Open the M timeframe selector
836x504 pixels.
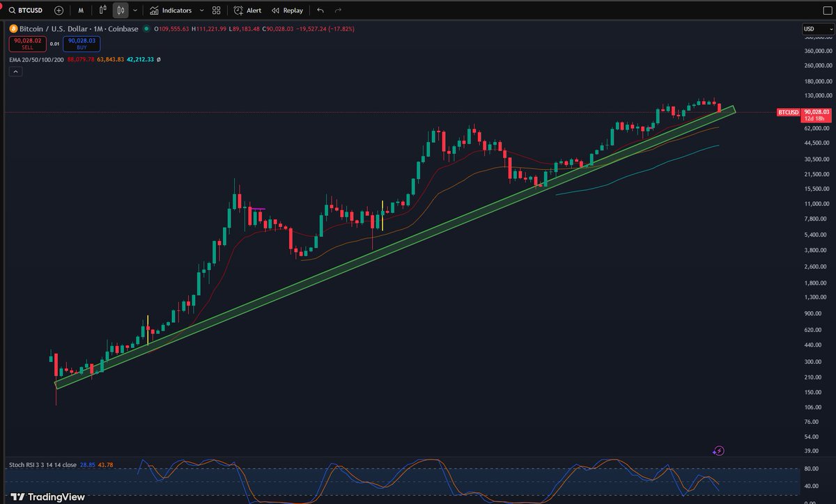point(80,10)
